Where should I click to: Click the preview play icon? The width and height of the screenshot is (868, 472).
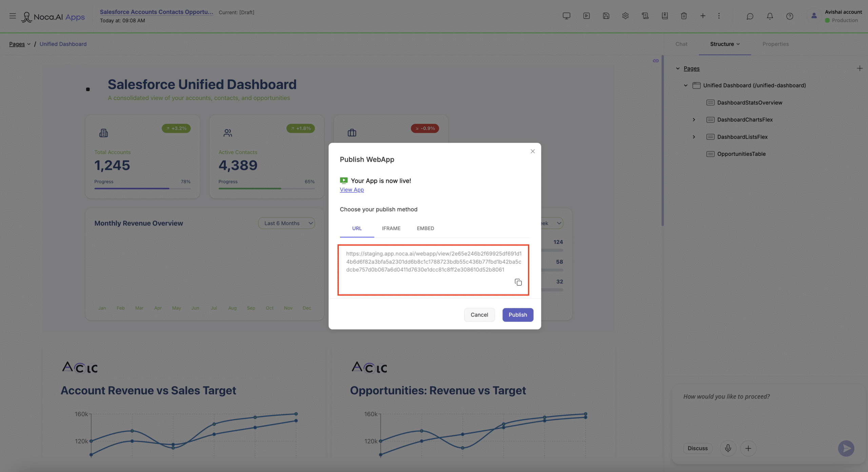click(586, 16)
